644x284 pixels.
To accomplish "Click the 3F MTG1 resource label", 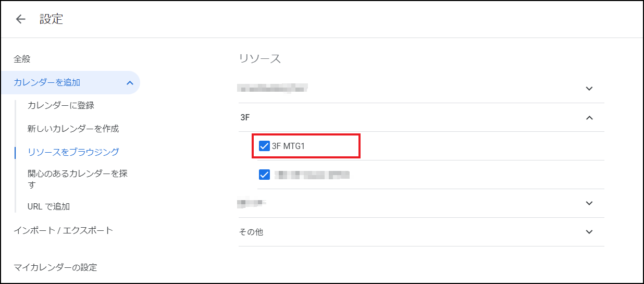I will point(288,146).
